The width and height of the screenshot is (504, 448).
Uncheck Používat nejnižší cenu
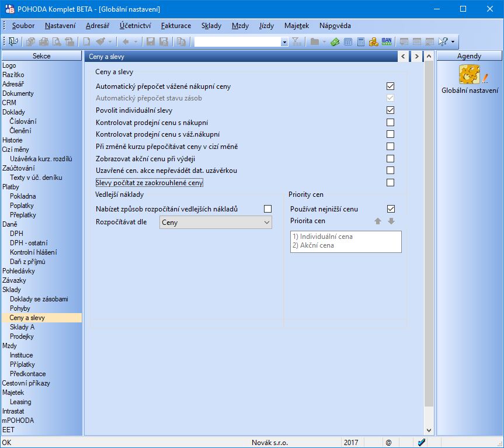[391, 209]
